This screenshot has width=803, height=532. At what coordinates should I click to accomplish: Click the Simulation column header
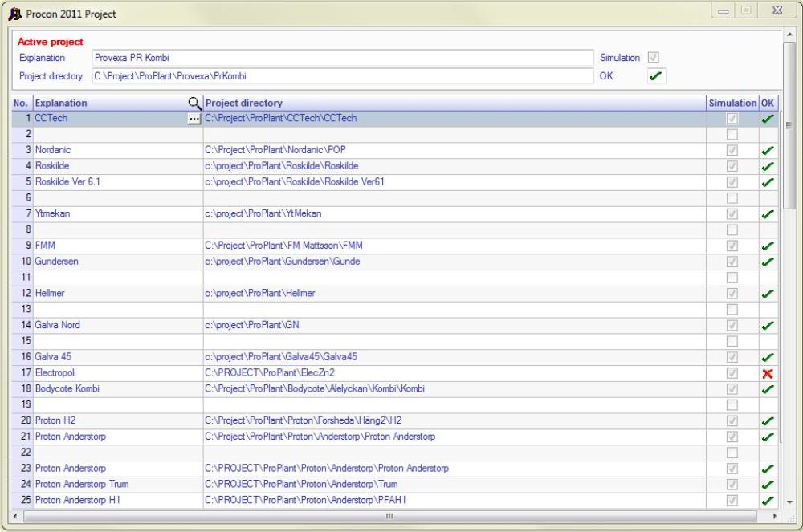(x=732, y=103)
